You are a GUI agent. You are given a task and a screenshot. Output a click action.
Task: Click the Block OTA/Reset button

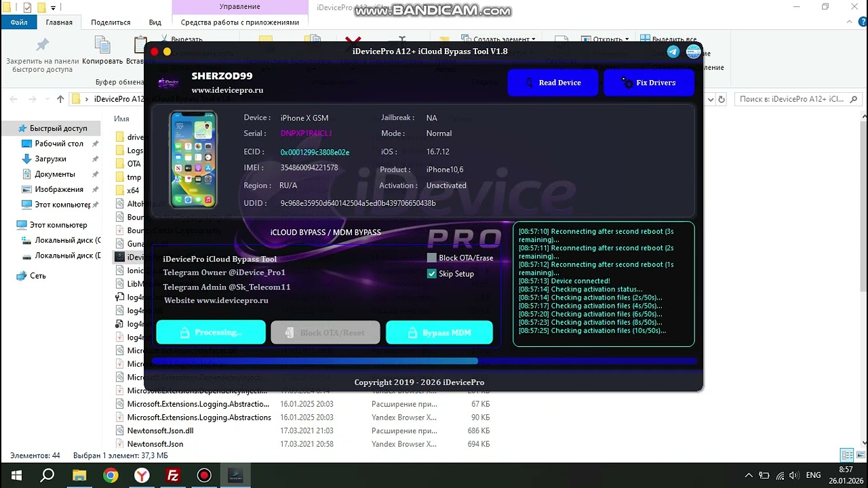coord(325,333)
